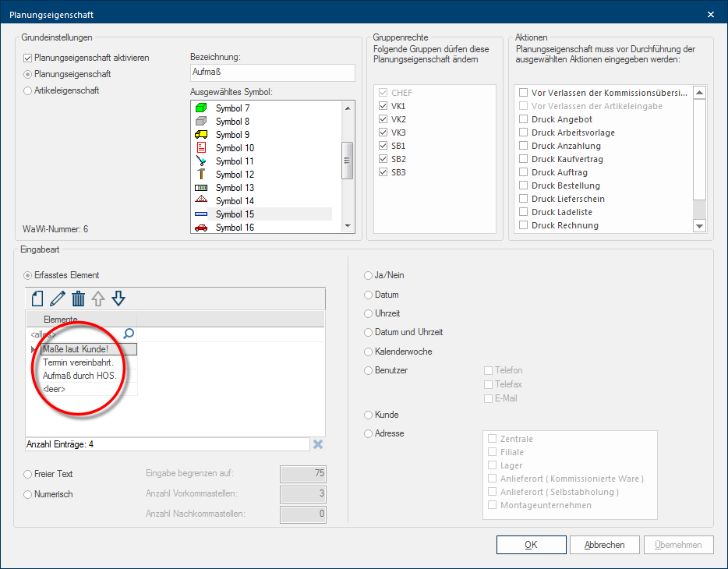
Task: Choose the Kalenderwoche input type
Action: pos(369,352)
